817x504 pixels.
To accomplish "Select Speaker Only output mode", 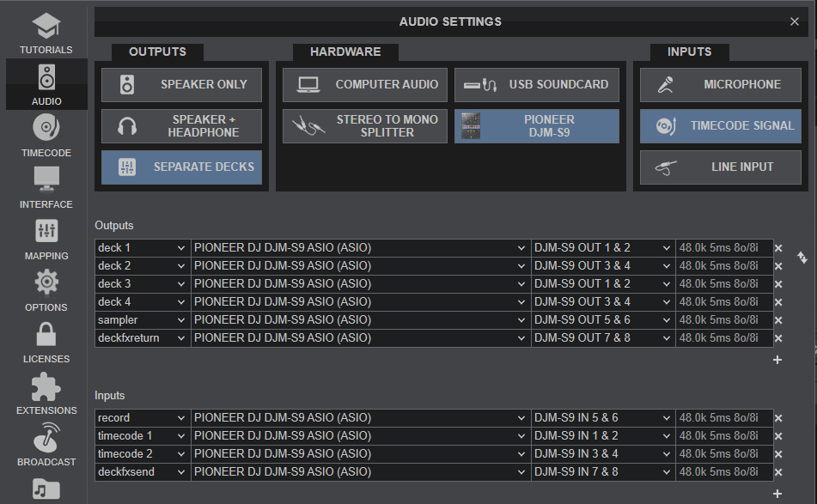I will (181, 84).
